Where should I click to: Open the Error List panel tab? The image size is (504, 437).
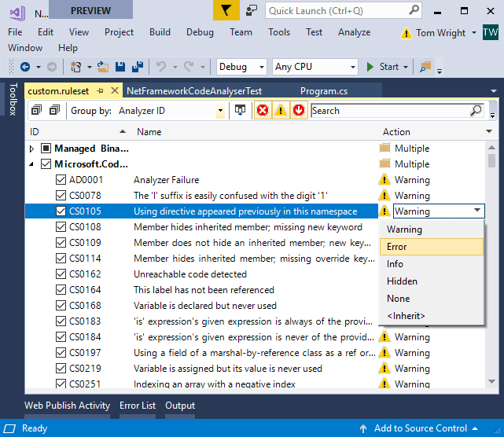[138, 406]
